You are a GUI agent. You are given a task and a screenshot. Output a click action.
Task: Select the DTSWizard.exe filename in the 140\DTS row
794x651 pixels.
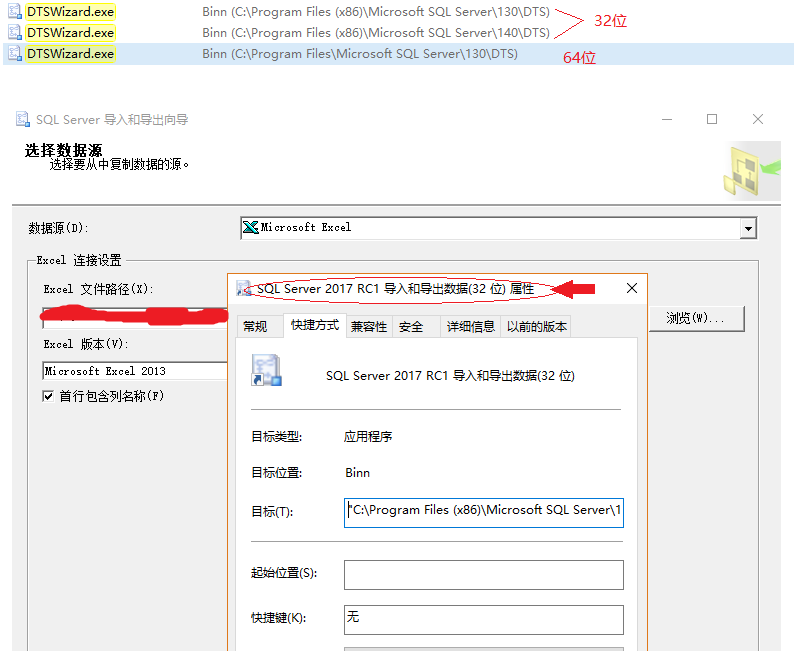coord(70,32)
